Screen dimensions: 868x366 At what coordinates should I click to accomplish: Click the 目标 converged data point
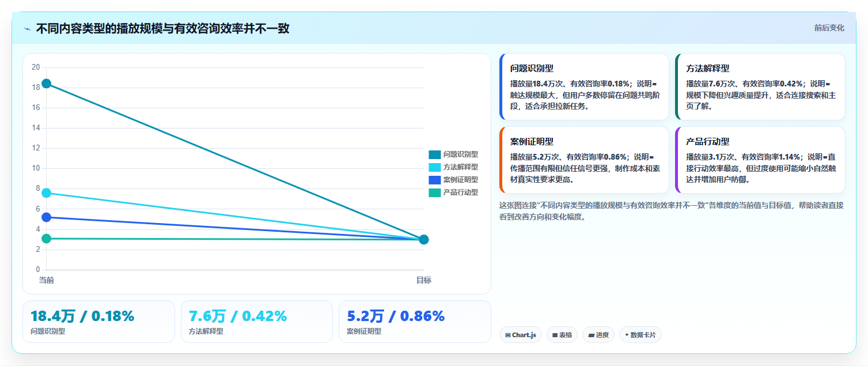[x=424, y=239]
